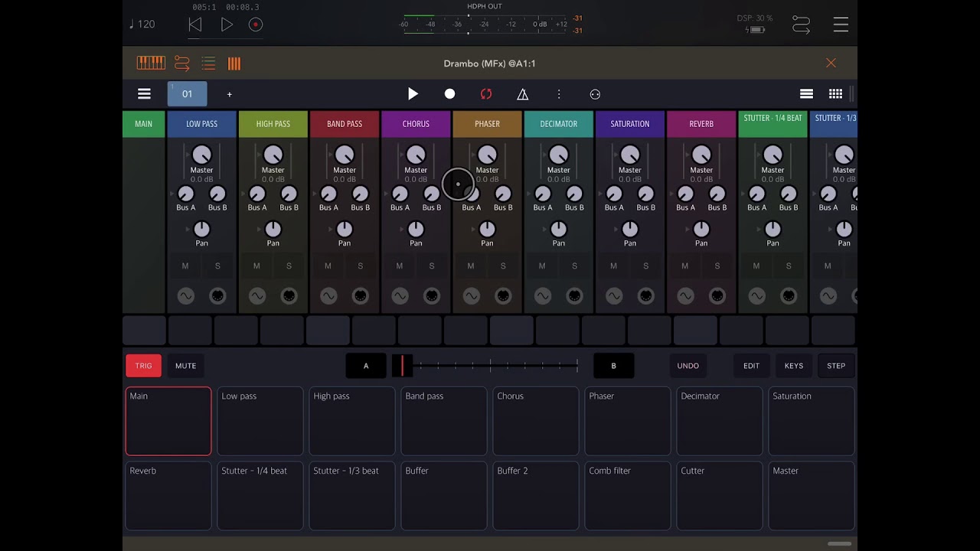Click the Band Pass Bus B knob

361,194
